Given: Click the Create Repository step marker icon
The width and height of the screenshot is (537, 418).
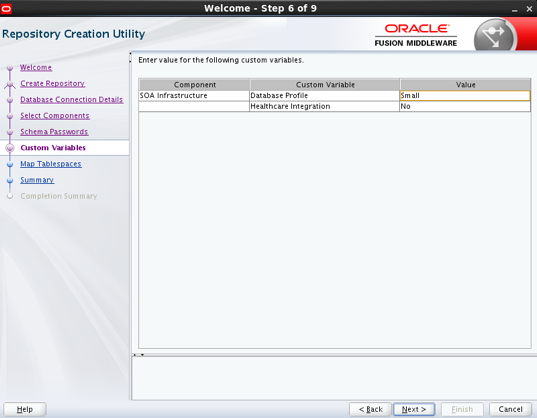Looking at the screenshot, I should 10,84.
